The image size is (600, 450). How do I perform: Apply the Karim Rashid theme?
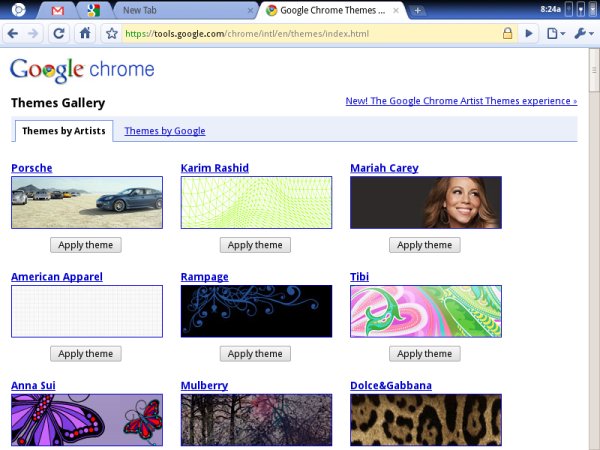(x=255, y=245)
